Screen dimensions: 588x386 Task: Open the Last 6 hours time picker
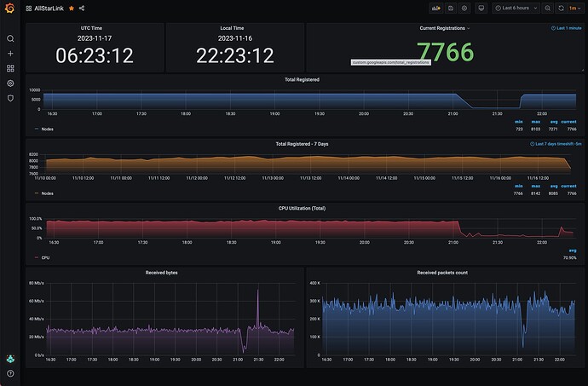tap(516, 9)
